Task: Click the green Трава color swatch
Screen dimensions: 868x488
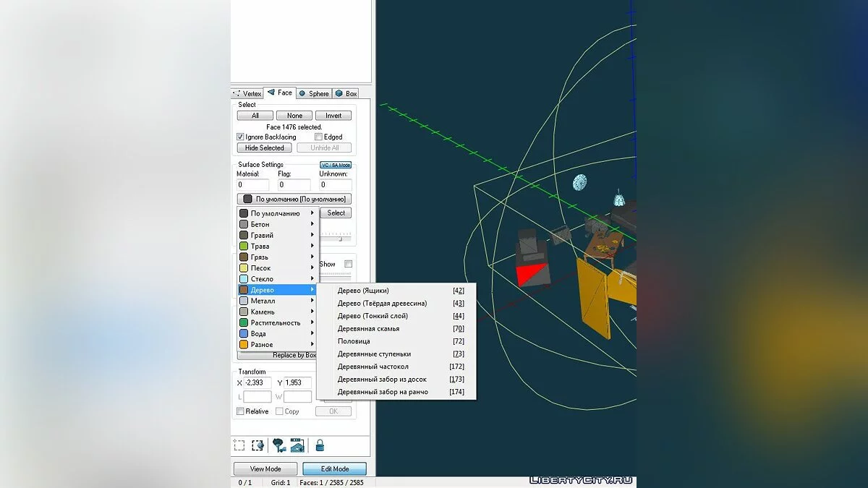Action: click(244, 247)
